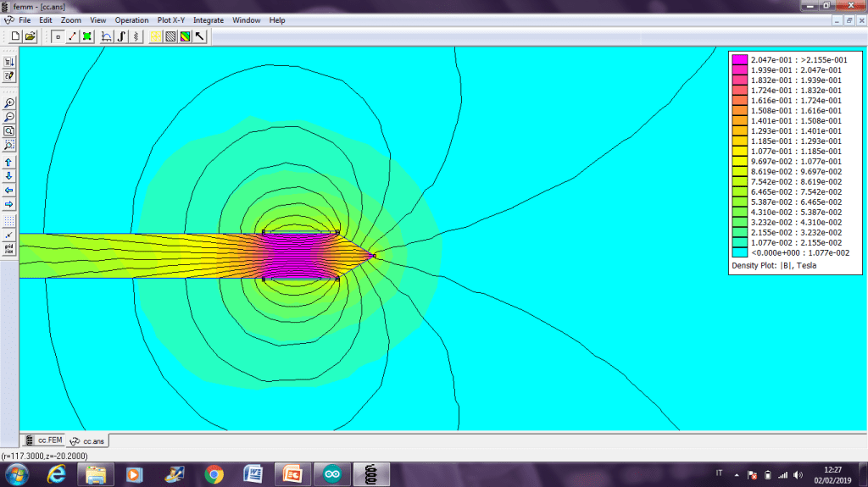Expand the View menu

[98, 19]
